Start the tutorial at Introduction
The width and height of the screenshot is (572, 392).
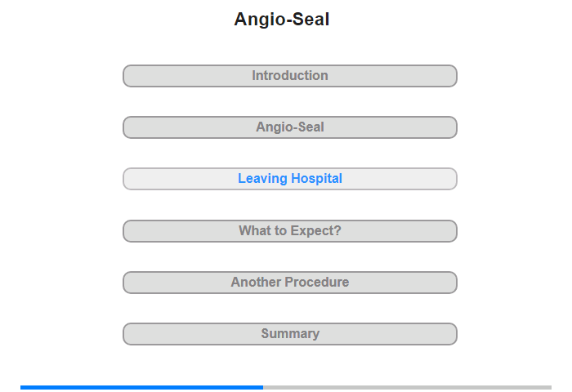[289, 76]
